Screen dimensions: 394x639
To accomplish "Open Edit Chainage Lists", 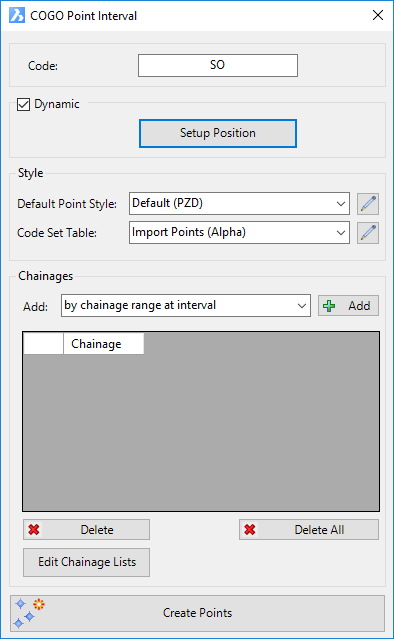I will coord(86,562).
